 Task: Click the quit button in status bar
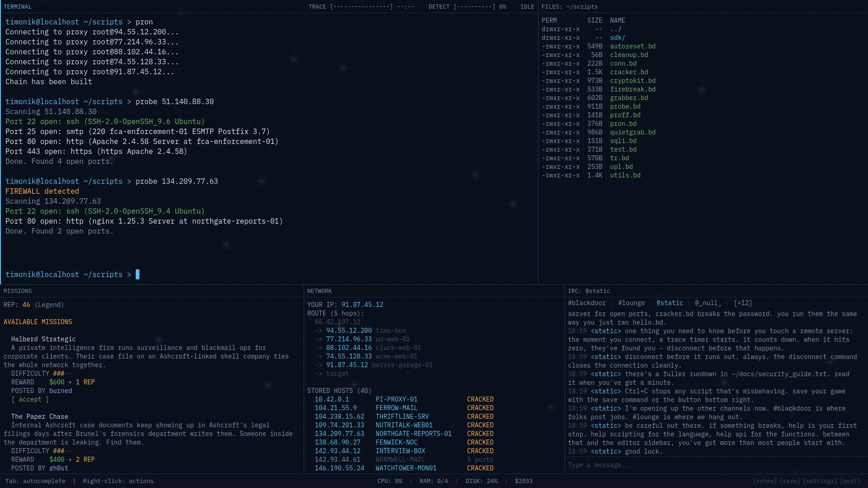[850, 481]
